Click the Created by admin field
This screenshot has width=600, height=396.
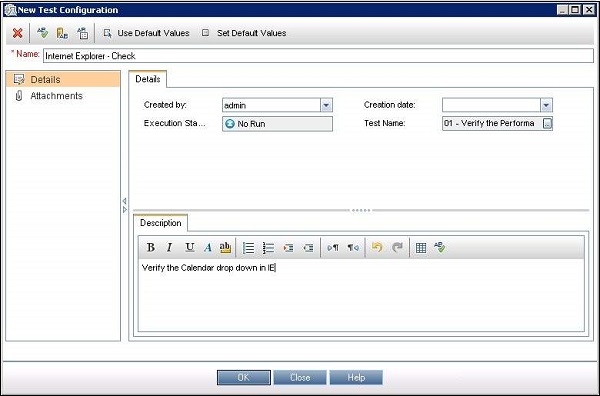271,105
